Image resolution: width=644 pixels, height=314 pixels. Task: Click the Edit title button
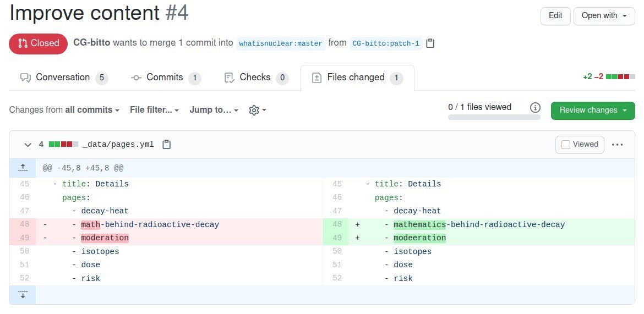tap(555, 16)
